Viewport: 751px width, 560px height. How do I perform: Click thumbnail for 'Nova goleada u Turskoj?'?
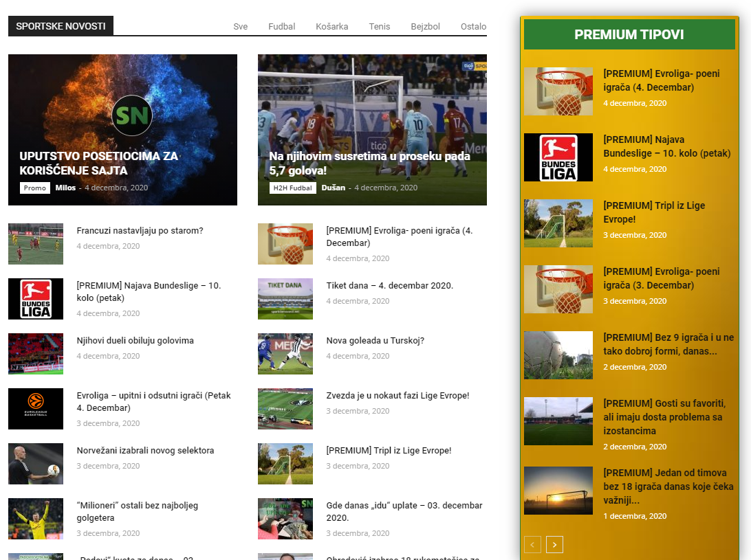285,354
